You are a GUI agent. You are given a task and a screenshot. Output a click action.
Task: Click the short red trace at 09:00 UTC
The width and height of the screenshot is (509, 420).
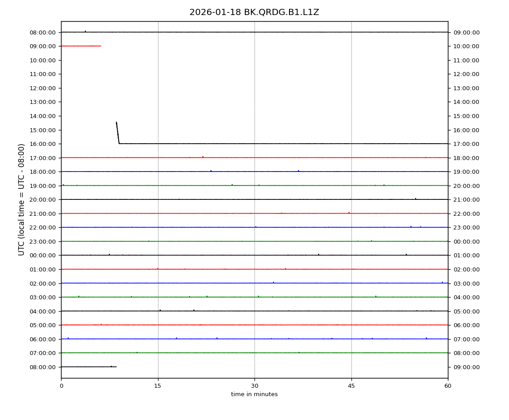[x=81, y=46]
